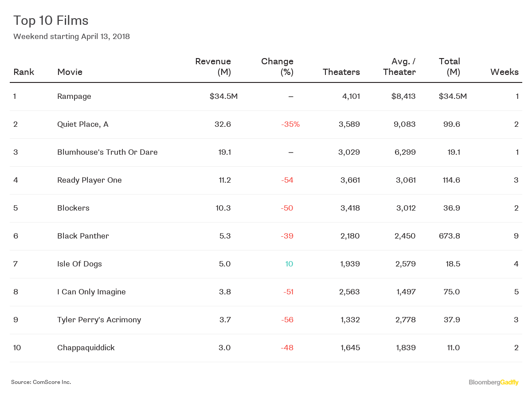Click the 3,061 average per theater
This screenshot has width=532, height=399.
tap(406, 180)
